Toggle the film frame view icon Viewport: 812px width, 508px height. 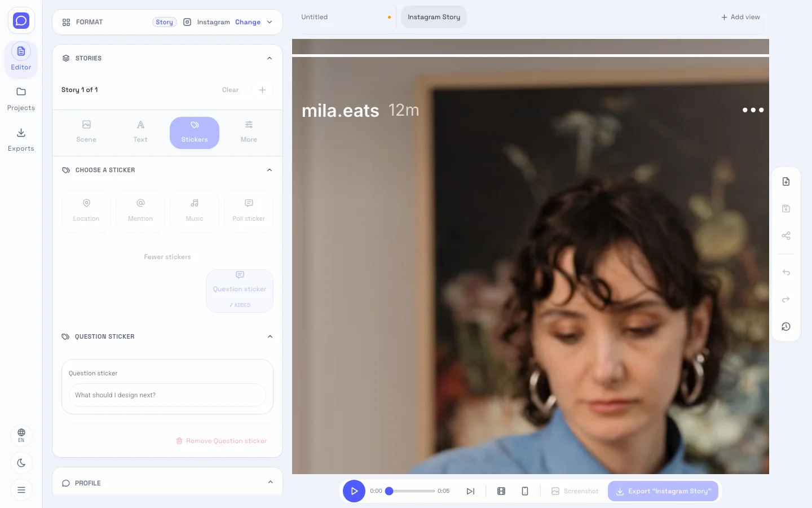coord(501,491)
